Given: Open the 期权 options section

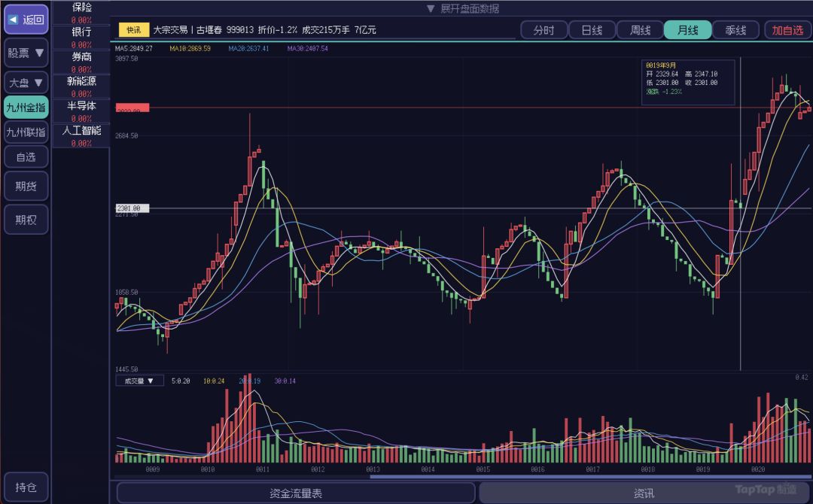Looking at the screenshot, I should [x=26, y=220].
